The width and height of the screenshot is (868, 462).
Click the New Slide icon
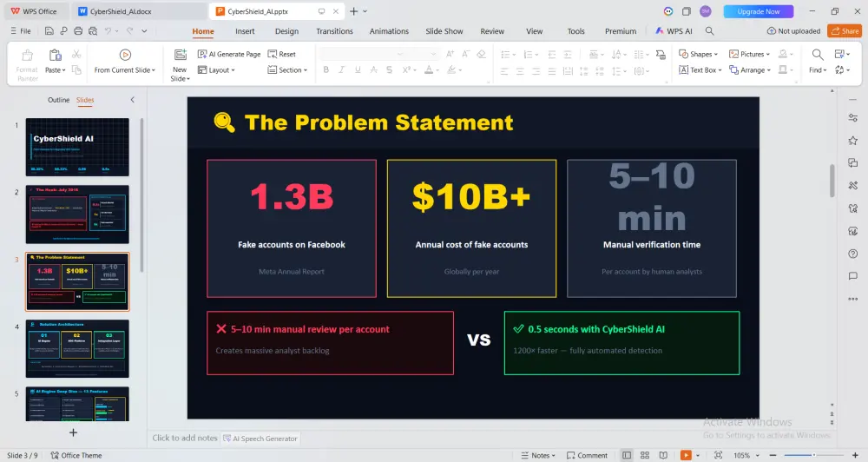(180, 55)
